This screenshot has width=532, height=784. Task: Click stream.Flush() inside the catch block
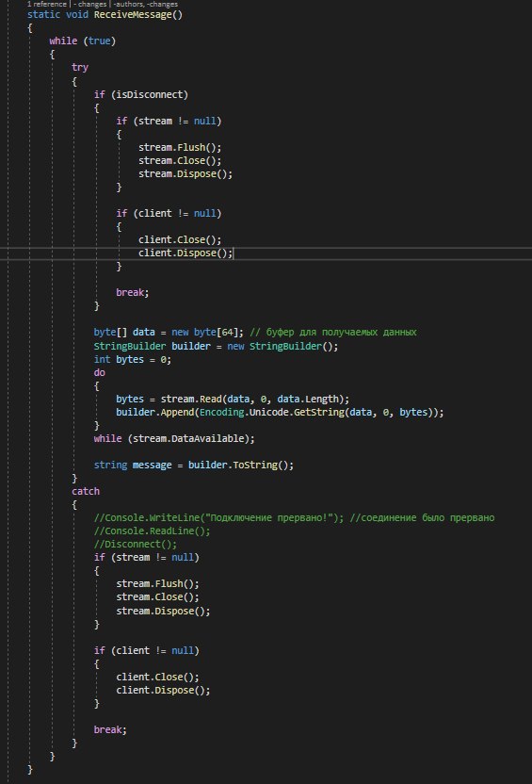click(158, 584)
